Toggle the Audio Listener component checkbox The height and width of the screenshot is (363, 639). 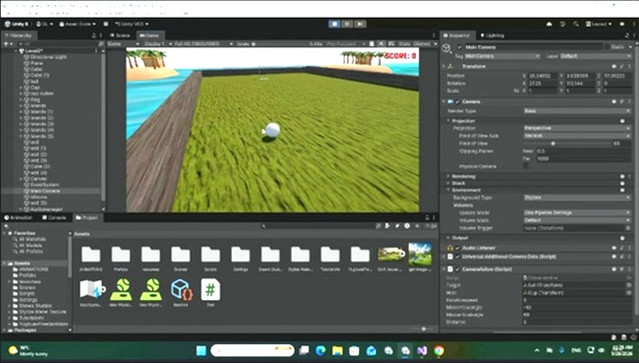tap(458, 248)
